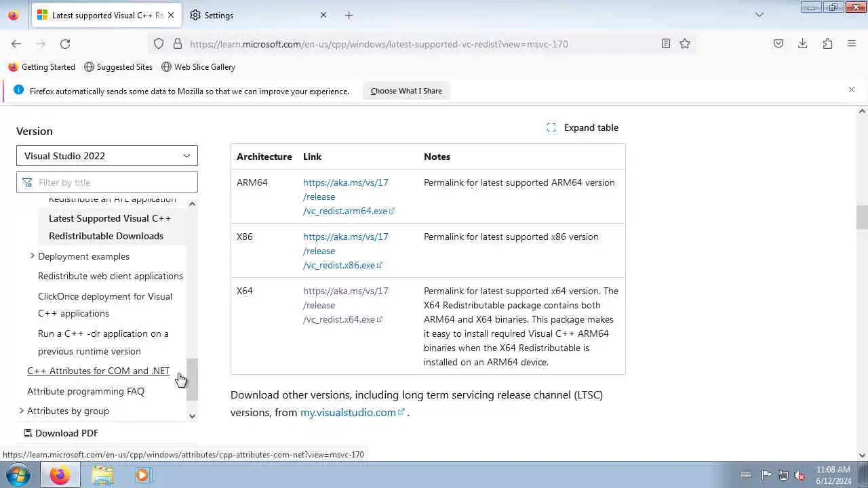Open Windows Explorer from the taskbar

coord(102,475)
